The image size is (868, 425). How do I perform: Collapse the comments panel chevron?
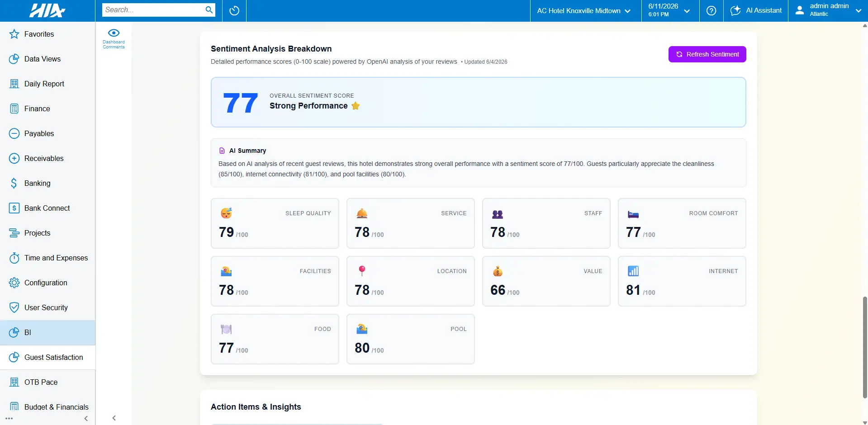(x=114, y=418)
